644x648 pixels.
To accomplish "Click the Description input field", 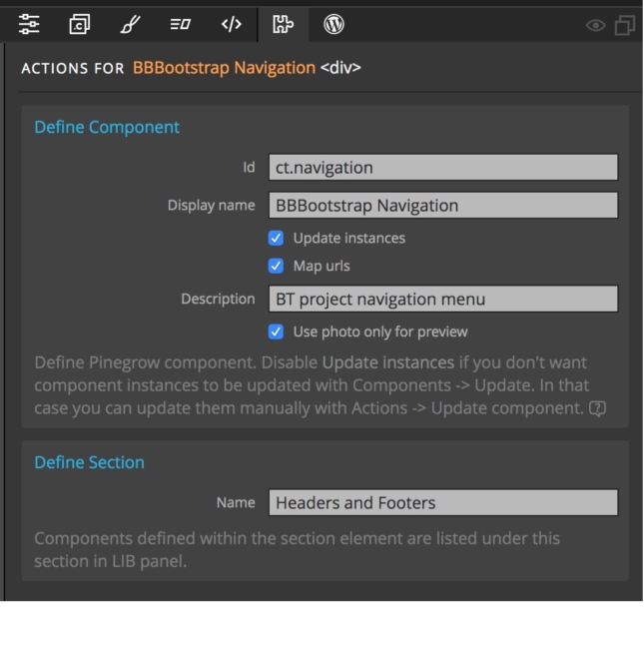I will click(x=443, y=299).
